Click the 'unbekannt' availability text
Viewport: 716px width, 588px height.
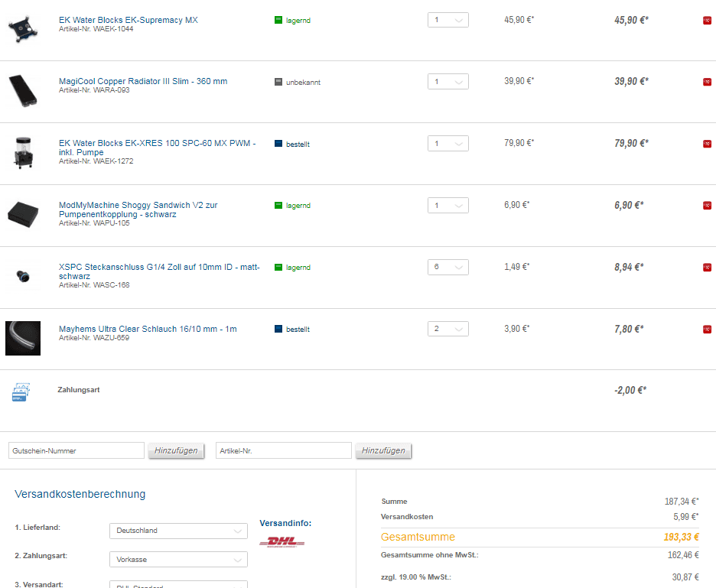pos(303,82)
